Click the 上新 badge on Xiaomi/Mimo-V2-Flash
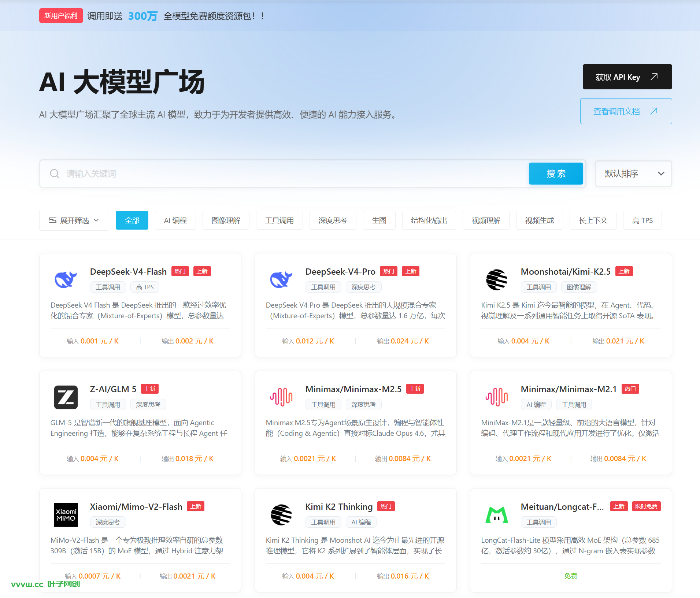 point(196,506)
